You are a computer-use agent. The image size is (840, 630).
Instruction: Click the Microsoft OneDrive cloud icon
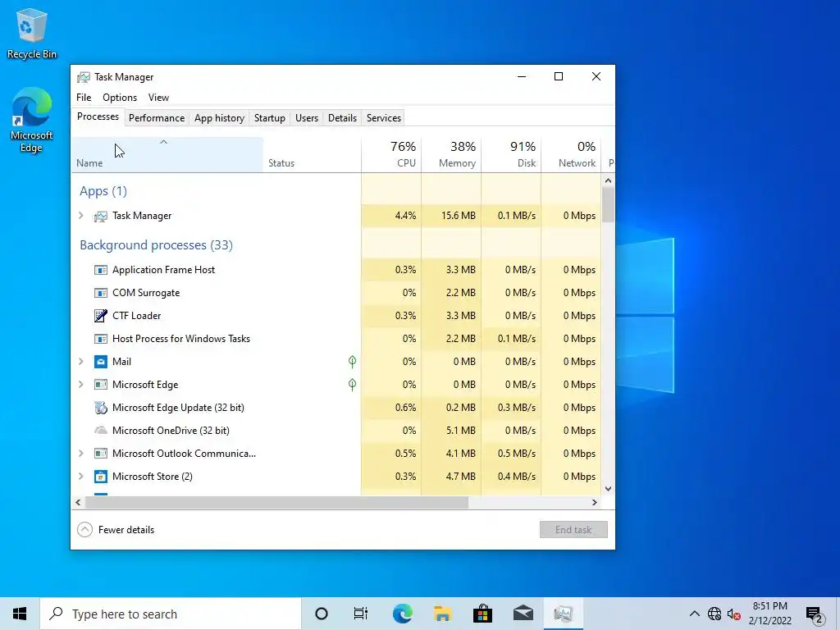pos(100,431)
